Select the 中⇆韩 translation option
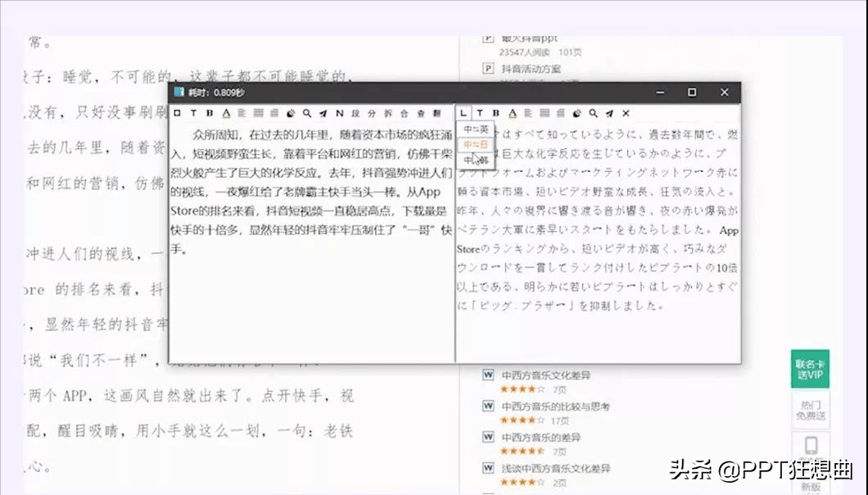The width and height of the screenshot is (868, 495). coord(476,160)
